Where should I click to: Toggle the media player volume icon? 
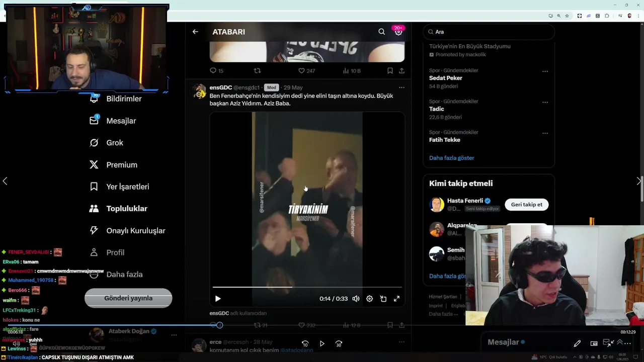tap(17, 344)
